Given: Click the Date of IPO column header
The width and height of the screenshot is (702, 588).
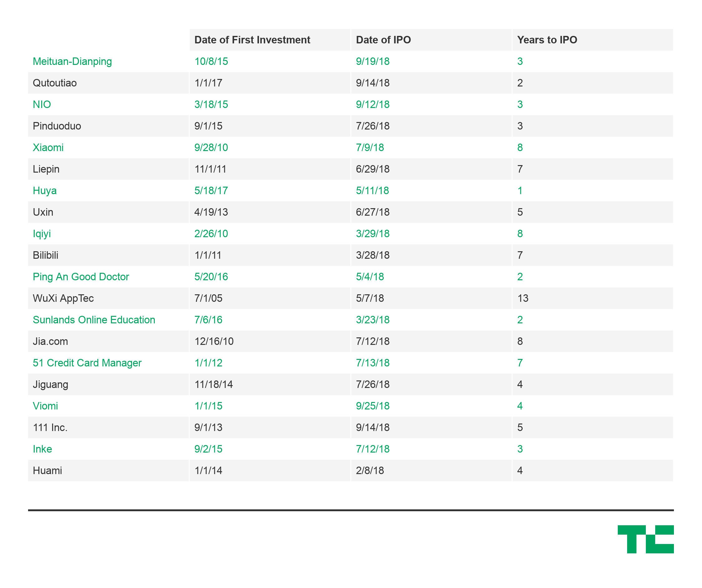Looking at the screenshot, I should point(383,40).
